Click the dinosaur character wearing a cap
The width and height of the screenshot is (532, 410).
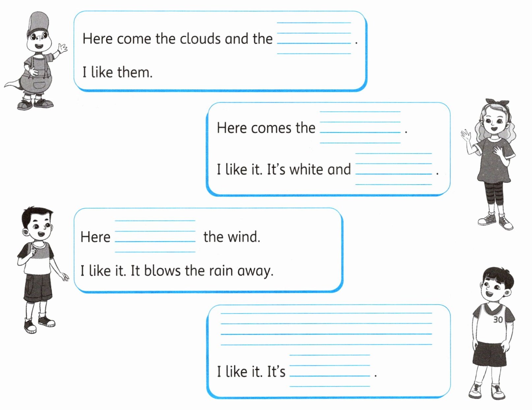(35, 61)
